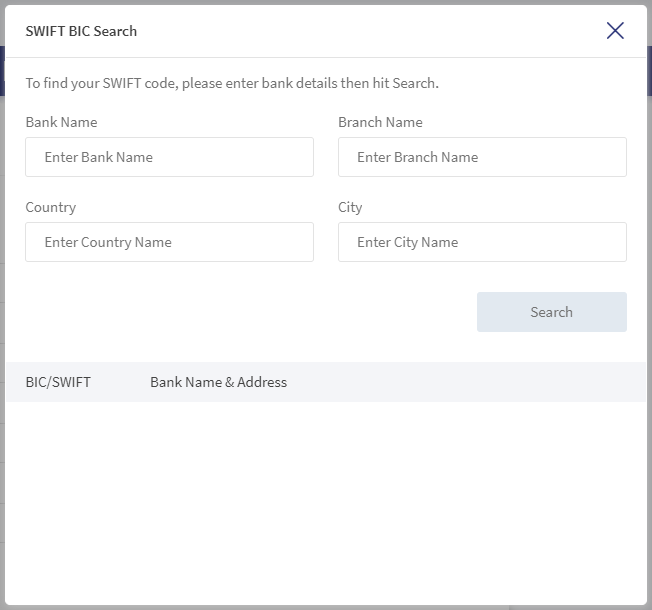The width and height of the screenshot is (652, 610).
Task: Click the dimmed backdrop right of the dialog
Action: [650, 305]
